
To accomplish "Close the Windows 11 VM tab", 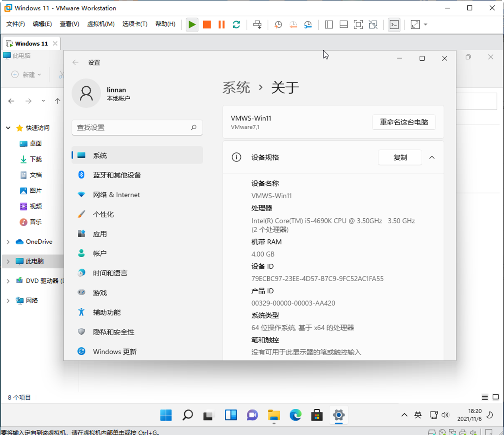I will (x=55, y=43).
